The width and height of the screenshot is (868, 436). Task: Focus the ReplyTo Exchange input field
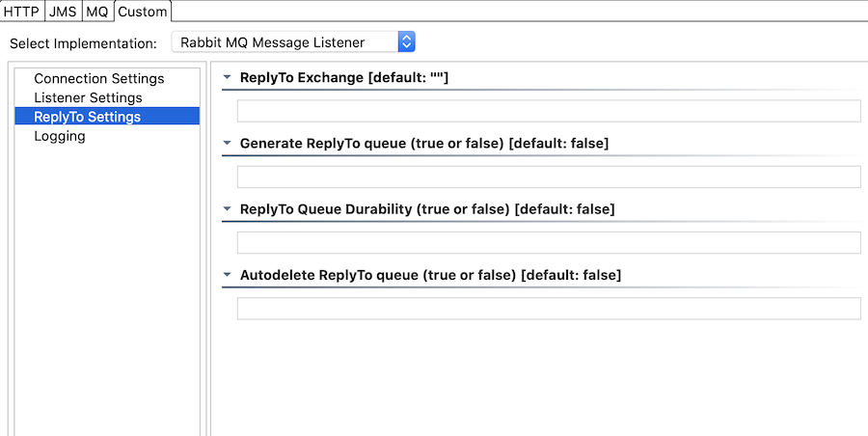549,111
